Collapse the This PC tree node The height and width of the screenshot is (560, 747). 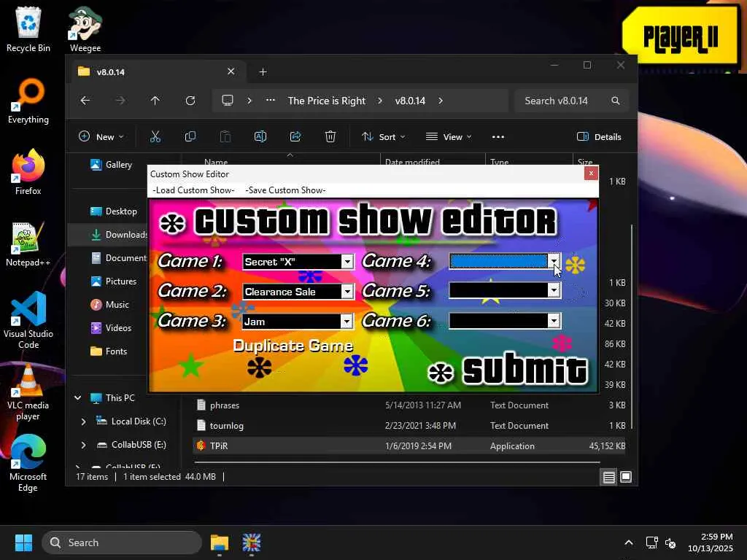click(x=77, y=397)
